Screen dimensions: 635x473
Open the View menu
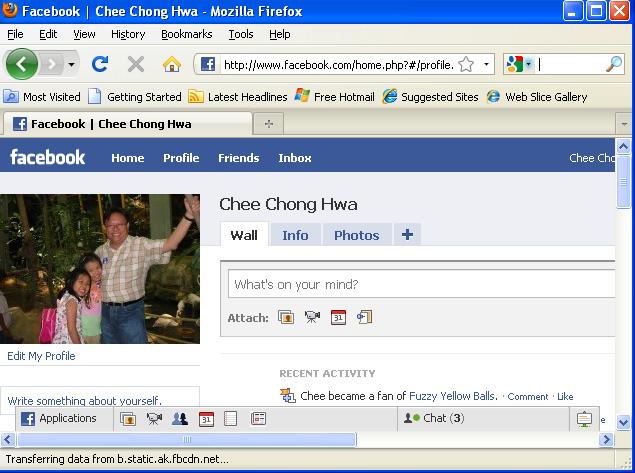point(84,34)
